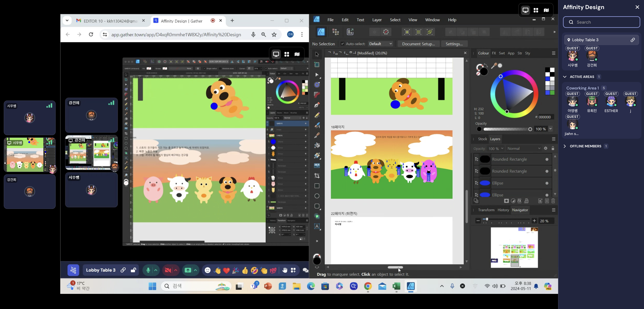Copy Lobby Table 3 link in side panel
The image size is (644, 309).
tap(632, 40)
